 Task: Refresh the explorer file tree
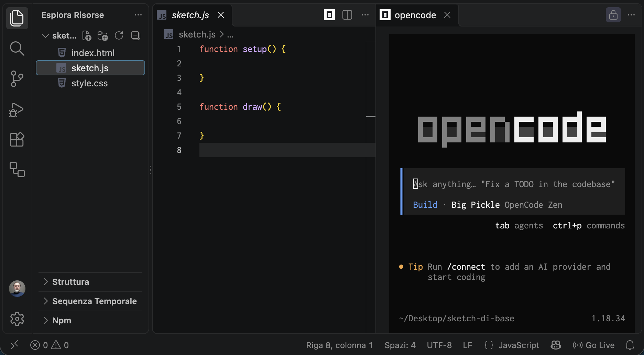119,35
